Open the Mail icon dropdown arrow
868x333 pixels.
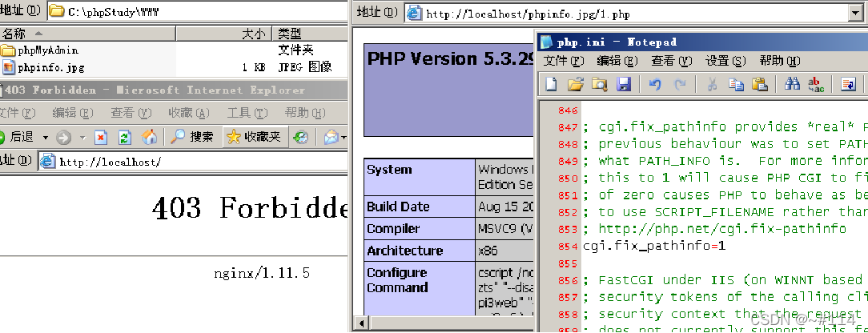click(344, 137)
